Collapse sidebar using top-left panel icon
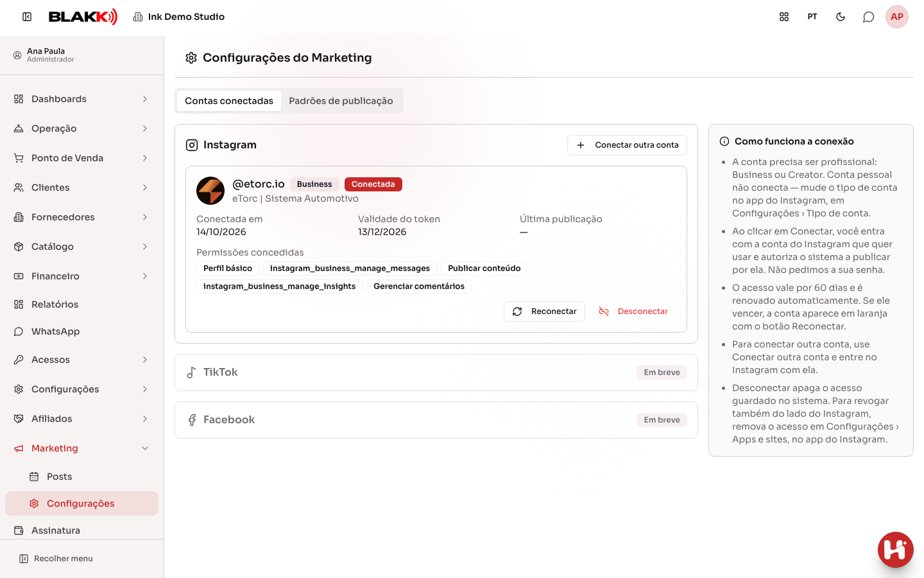The image size is (924, 578). pyautogui.click(x=27, y=17)
